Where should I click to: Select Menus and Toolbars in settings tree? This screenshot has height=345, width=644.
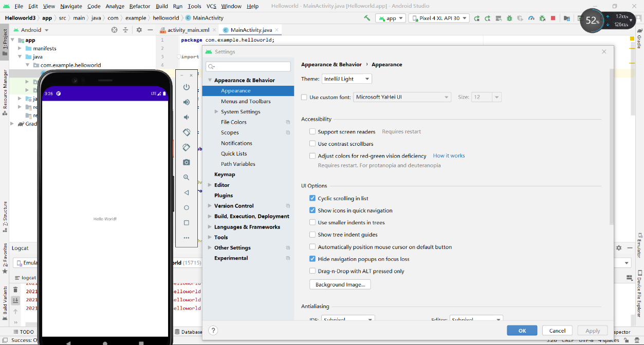pyautogui.click(x=246, y=101)
